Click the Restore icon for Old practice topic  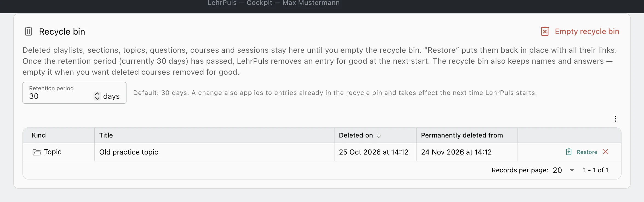(x=569, y=152)
